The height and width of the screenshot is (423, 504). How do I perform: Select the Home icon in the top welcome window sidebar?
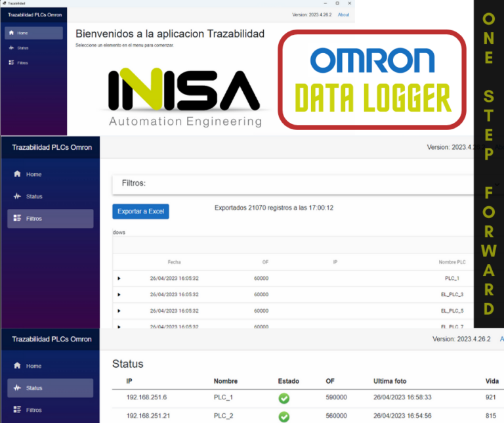click(x=12, y=33)
